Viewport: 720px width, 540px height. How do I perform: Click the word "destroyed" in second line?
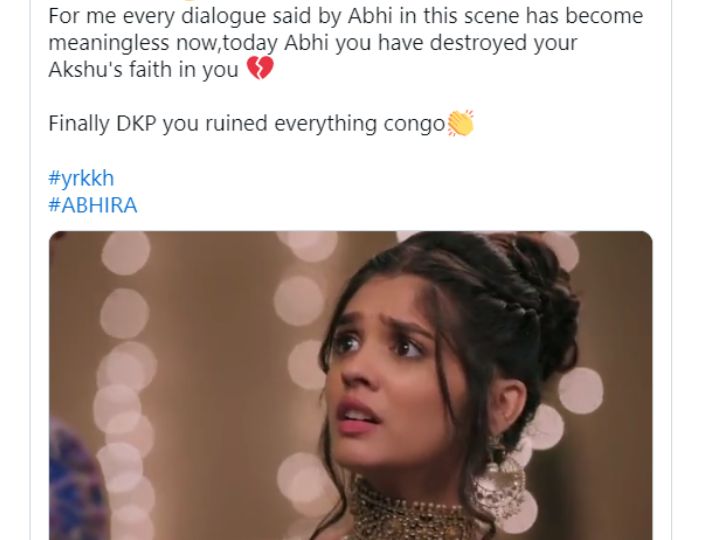coord(479,42)
